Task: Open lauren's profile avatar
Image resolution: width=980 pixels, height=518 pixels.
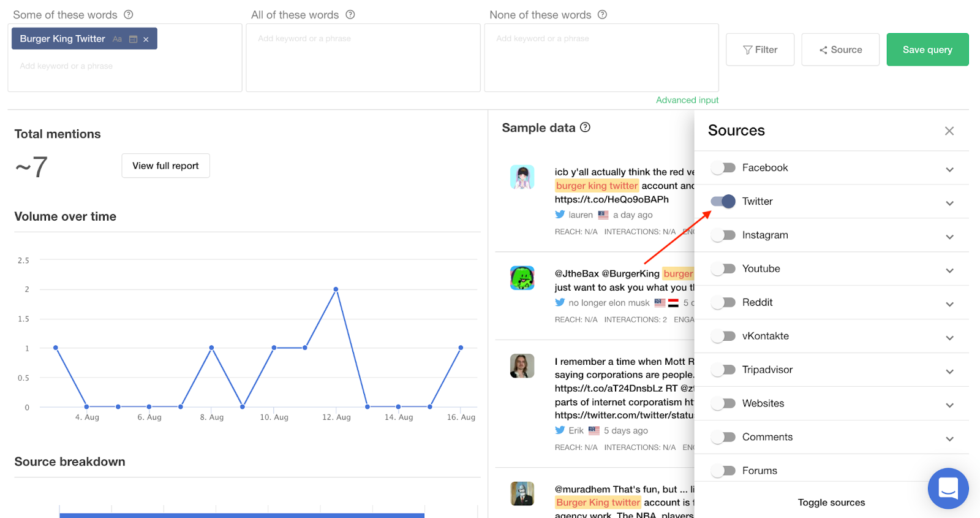Action: click(522, 177)
